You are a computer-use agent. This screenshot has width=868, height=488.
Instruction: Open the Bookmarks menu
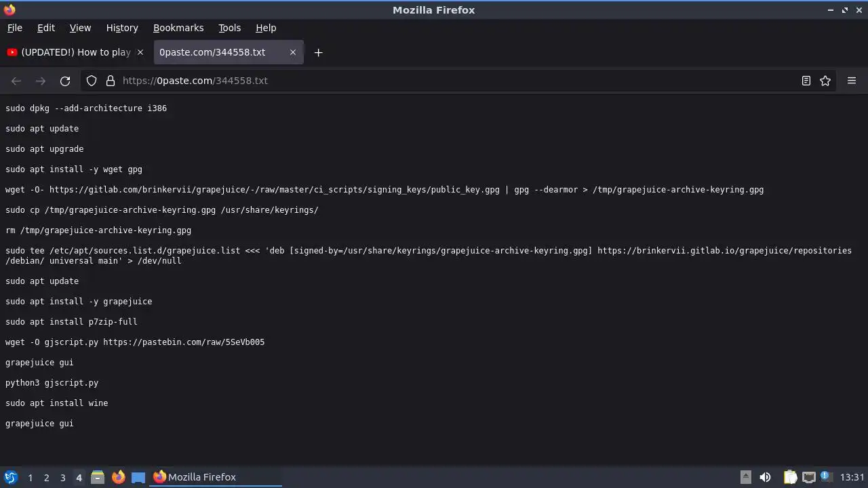tap(178, 28)
